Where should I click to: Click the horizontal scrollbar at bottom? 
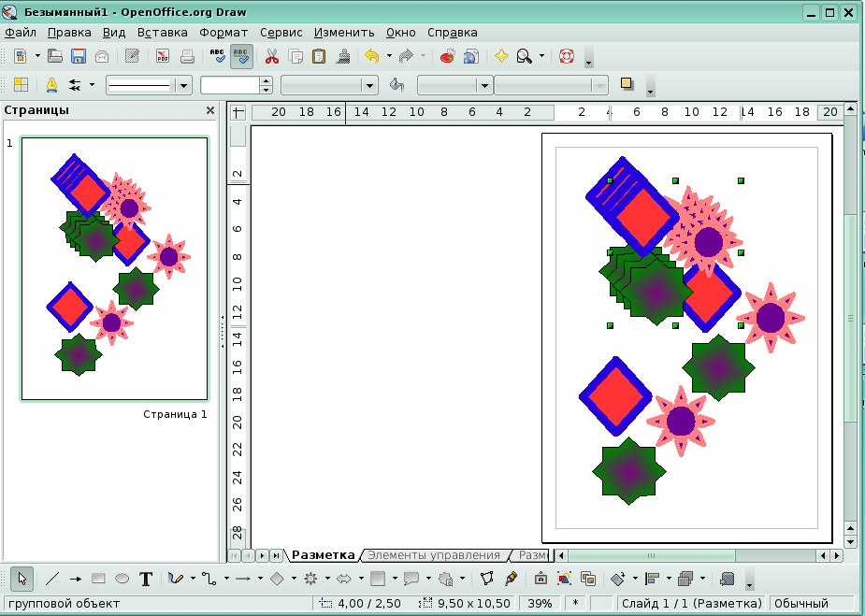click(692, 555)
